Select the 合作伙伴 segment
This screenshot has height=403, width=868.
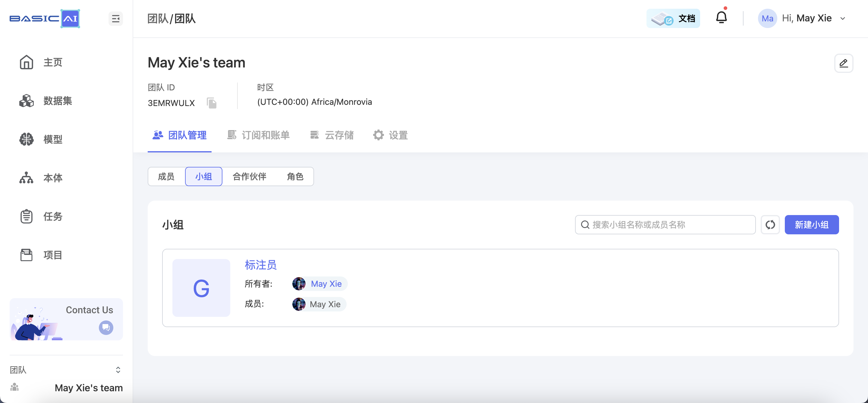pos(249,177)
